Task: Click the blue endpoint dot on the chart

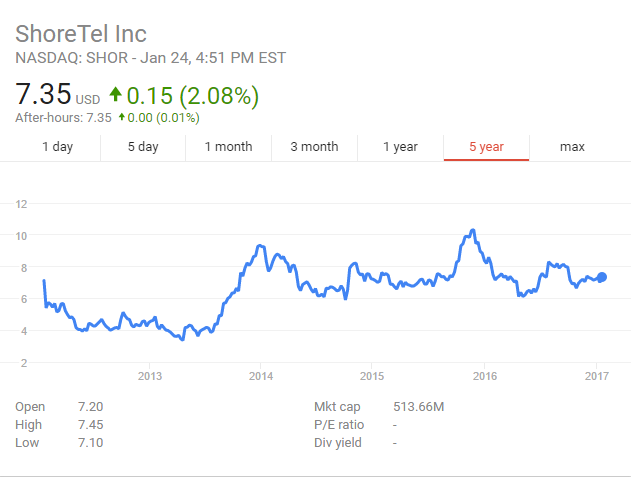Action: (601, 276)
